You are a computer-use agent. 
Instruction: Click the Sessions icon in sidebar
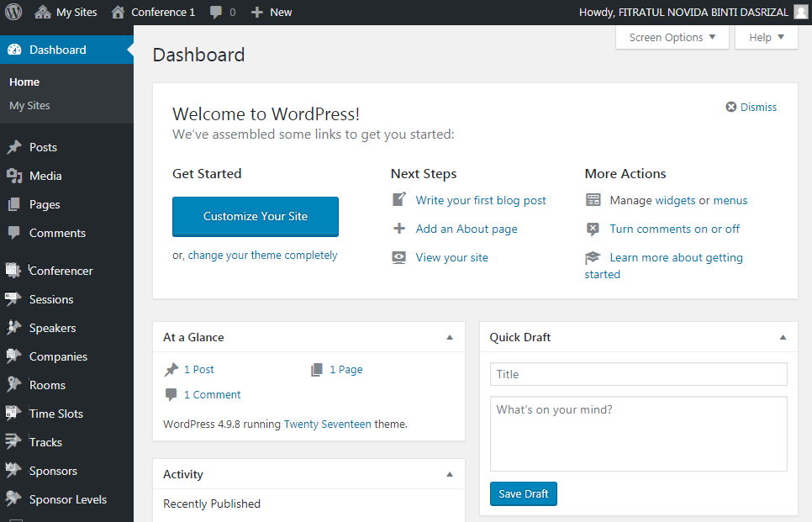coord(13,298)
